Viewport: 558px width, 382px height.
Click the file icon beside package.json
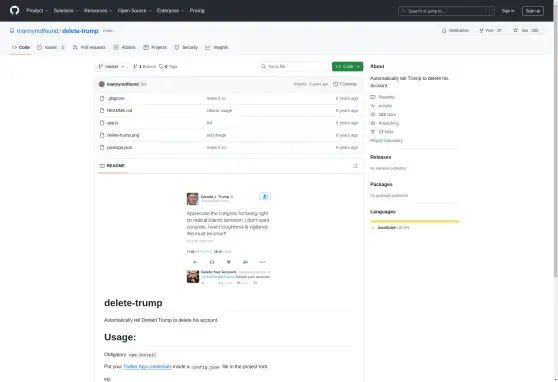point(102,147)
